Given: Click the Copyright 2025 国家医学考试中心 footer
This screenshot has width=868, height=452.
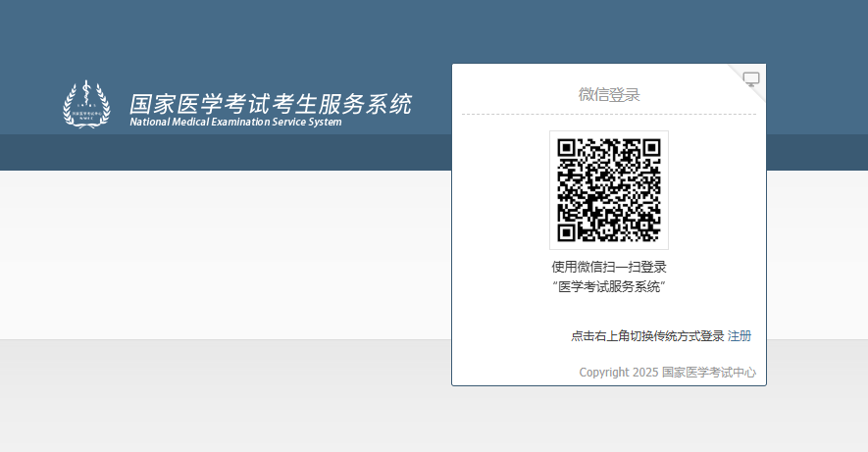Looking at the screenshot, I should [668, 373].
